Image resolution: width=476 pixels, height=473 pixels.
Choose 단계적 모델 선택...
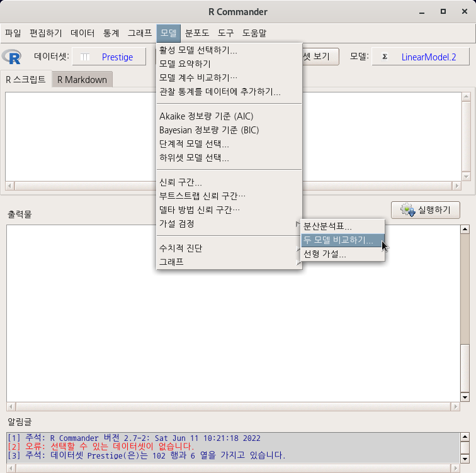coord(229,144)
